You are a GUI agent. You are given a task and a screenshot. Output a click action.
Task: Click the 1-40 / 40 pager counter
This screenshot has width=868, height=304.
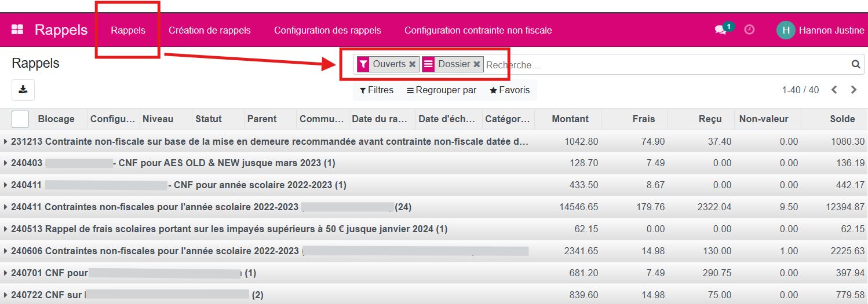coord(801,90)
